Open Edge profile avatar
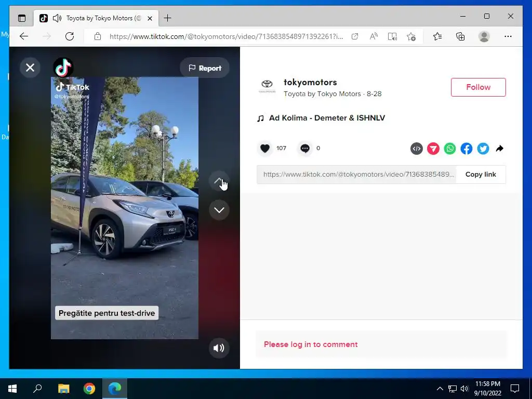This screenshot has width=532, height=399. tap(484, 36)
